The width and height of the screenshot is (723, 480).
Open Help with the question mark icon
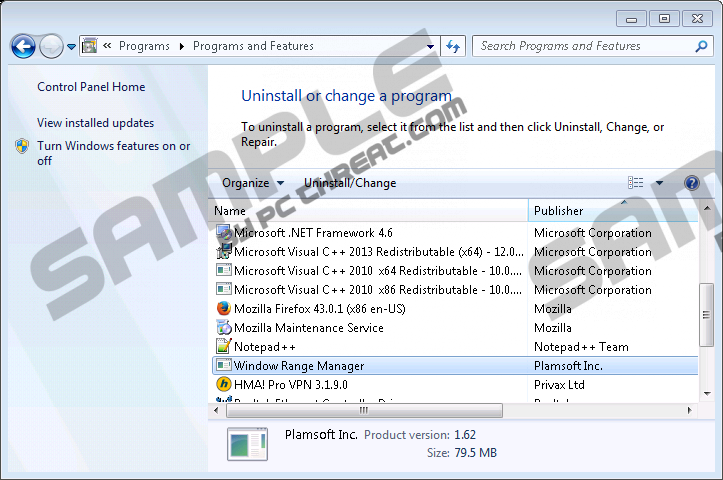pyautogui.click(x=692, y=183)
